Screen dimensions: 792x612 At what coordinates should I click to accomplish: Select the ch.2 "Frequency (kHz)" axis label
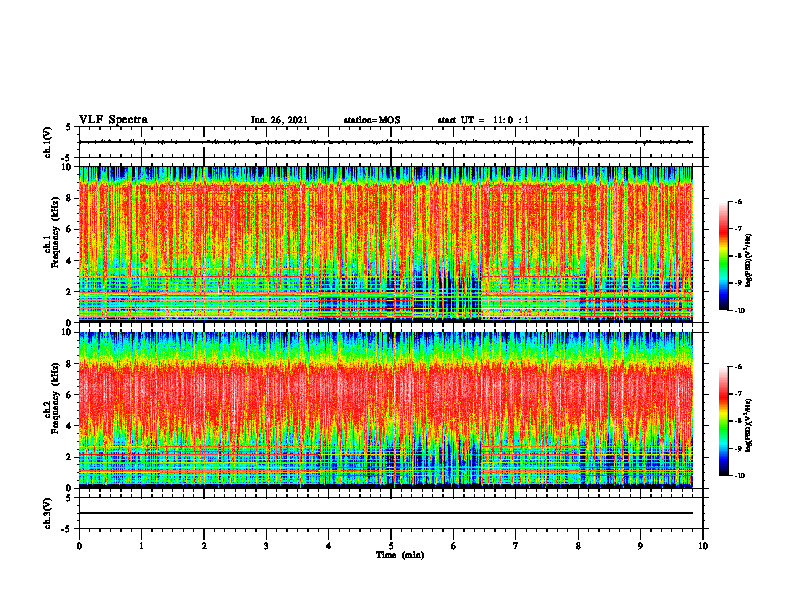tap(55, 398)
